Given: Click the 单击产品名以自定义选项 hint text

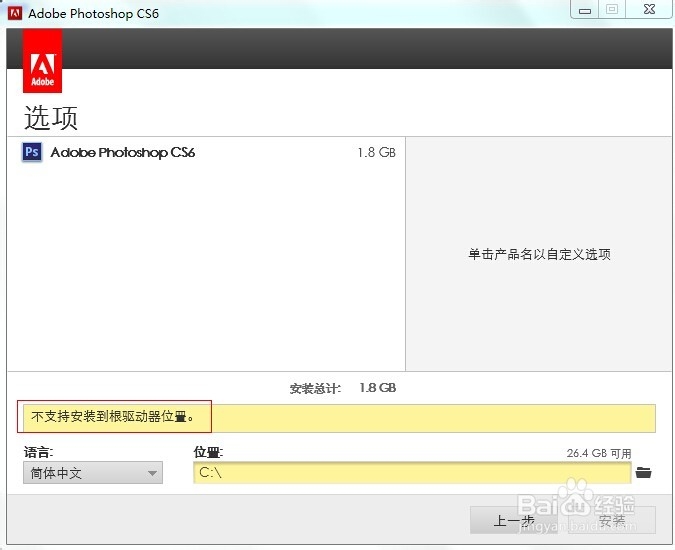Looking at the screenshot, I should click(x=539, y=254).
